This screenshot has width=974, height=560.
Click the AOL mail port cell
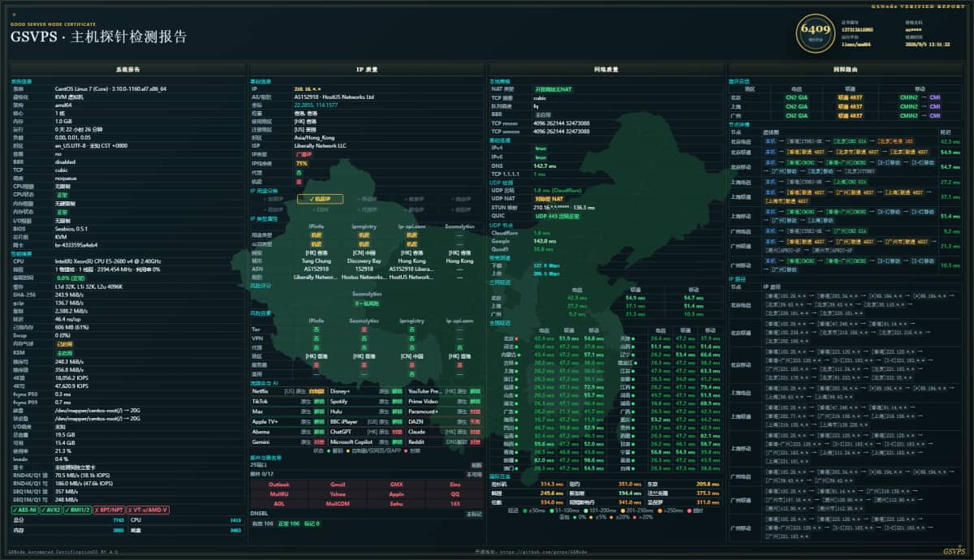click(x=279, y=503)
